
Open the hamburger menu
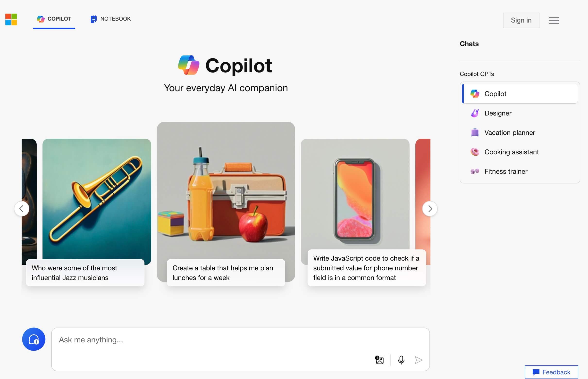coord(554,20)
